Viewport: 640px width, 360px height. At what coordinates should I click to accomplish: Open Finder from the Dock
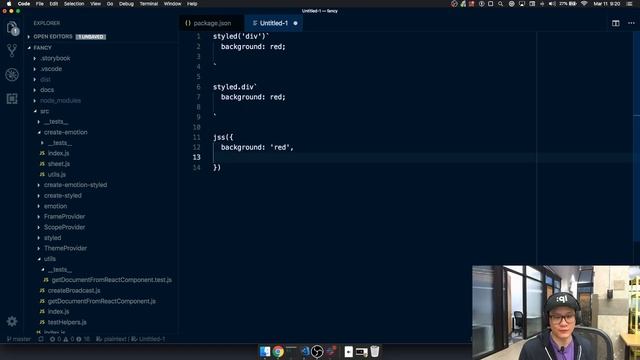click(x=265, y=351)
